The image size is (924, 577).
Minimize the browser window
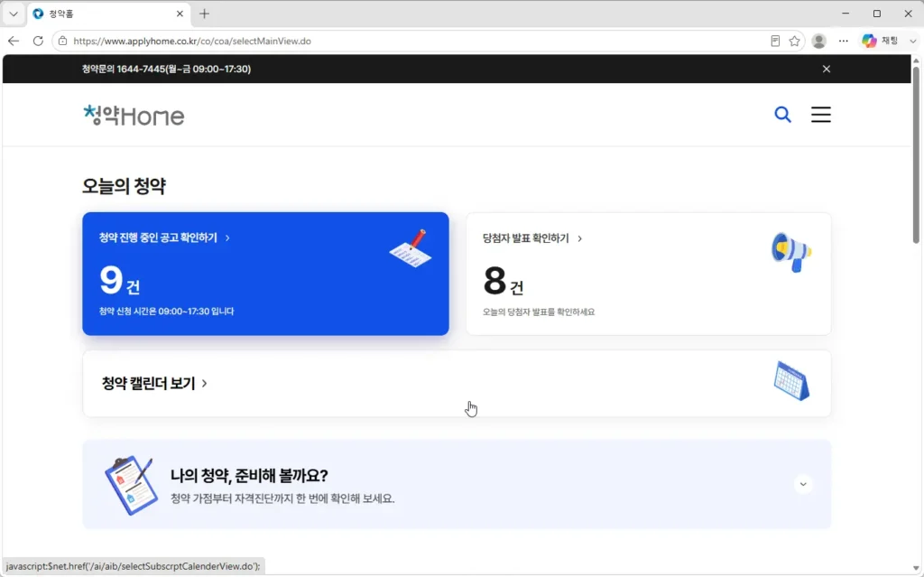point(845,14)
